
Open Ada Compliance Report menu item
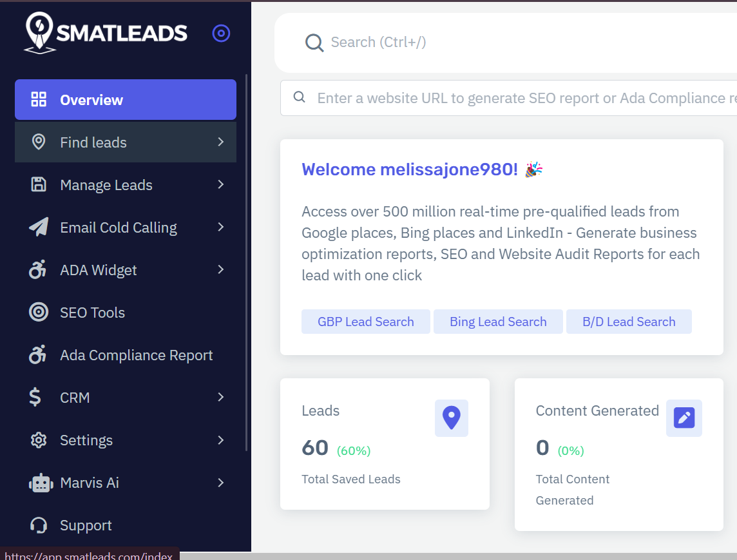136,355
